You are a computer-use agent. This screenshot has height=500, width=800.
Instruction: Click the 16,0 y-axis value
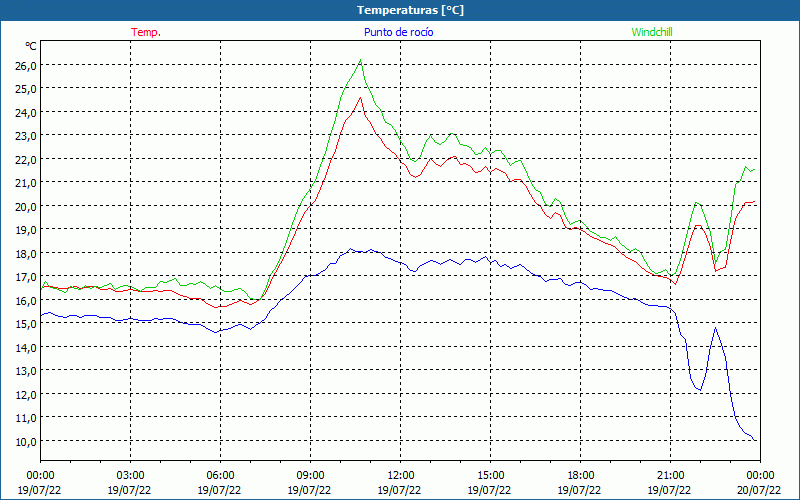click(x=26, y=301)
